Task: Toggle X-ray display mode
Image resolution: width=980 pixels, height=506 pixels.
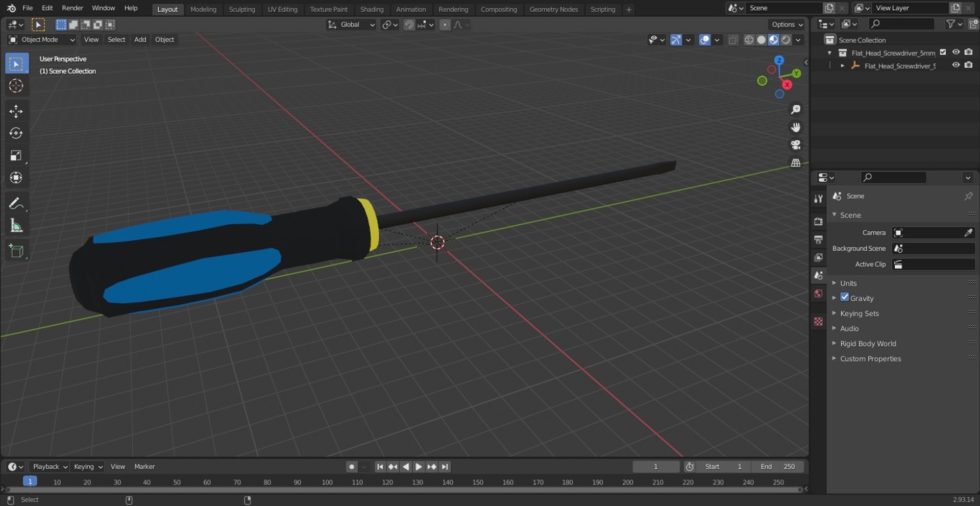Action: click(x=733, y=40)
